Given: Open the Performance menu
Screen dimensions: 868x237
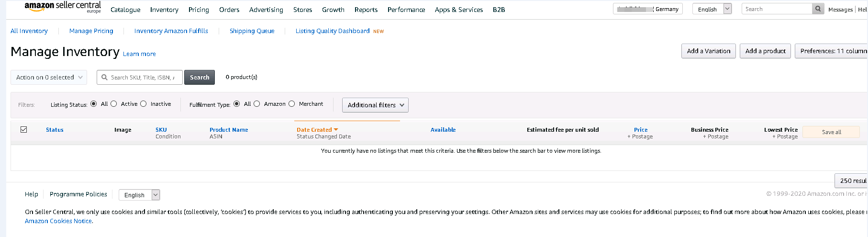Looking at the screenshot, I should point(406,10).
